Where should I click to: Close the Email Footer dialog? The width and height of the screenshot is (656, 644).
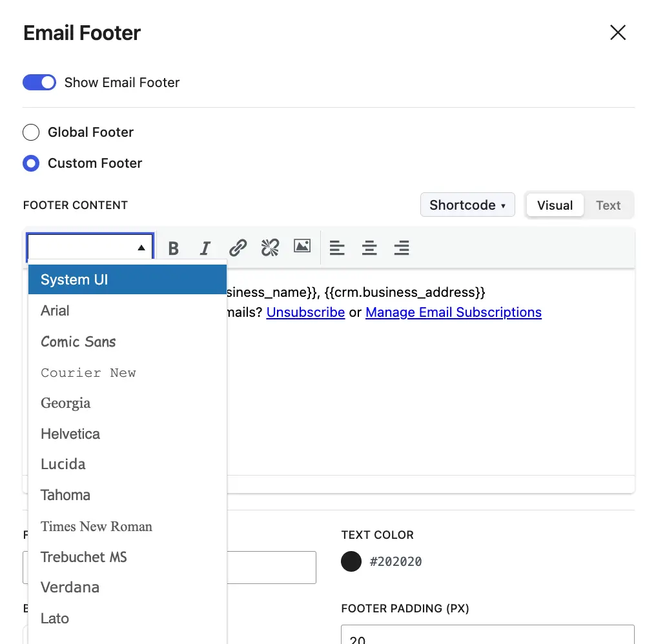(618, 33)
